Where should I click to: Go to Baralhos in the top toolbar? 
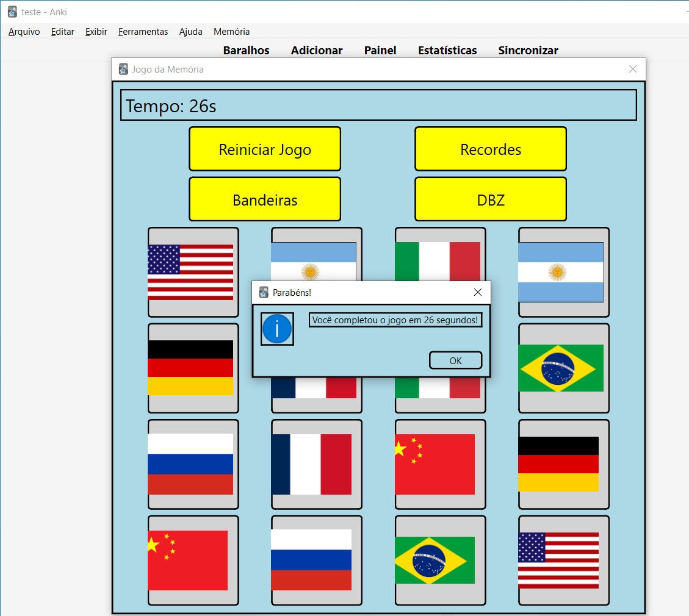[246, 51]
